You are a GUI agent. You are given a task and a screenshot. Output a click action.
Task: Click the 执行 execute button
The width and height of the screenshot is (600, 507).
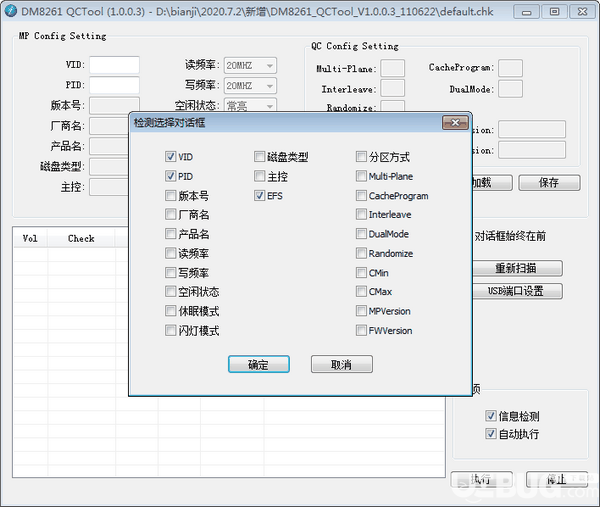click(481, 479)
